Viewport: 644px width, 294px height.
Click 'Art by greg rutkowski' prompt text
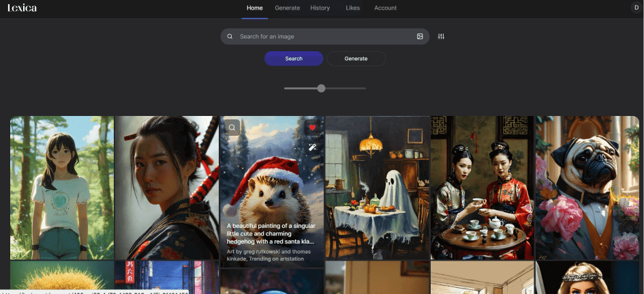click(x=269, y=255)
